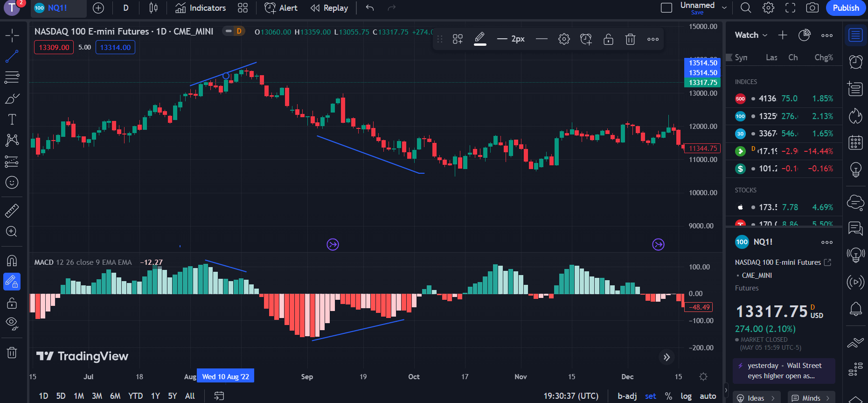The image size is (868, 403).
Task: Select the 1D time range
Action: [43, 396]
